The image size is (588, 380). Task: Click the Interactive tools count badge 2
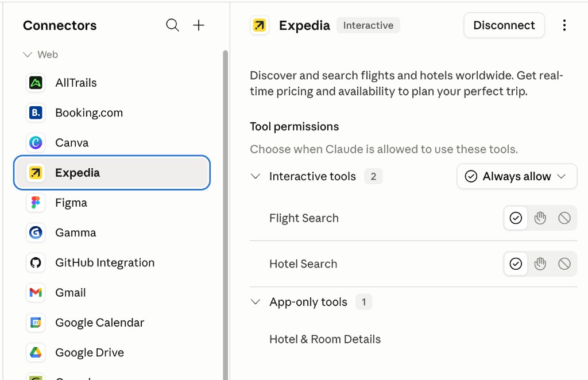click(373, 176)
